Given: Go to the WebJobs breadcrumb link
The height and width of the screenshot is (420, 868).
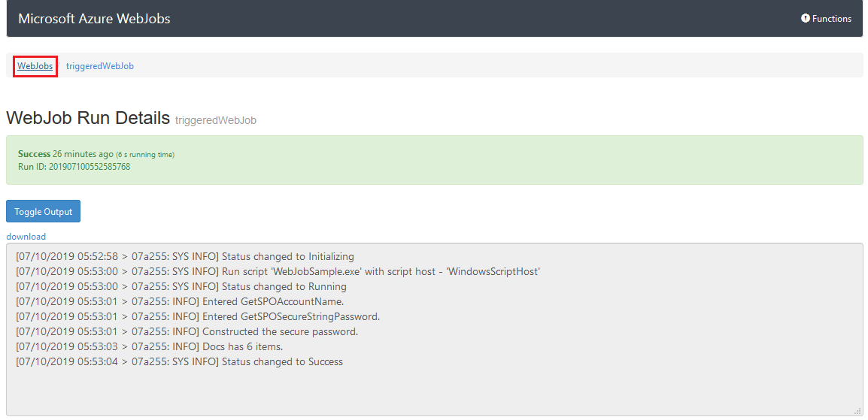Looking at the screenshot, I should tap(35, 66).
